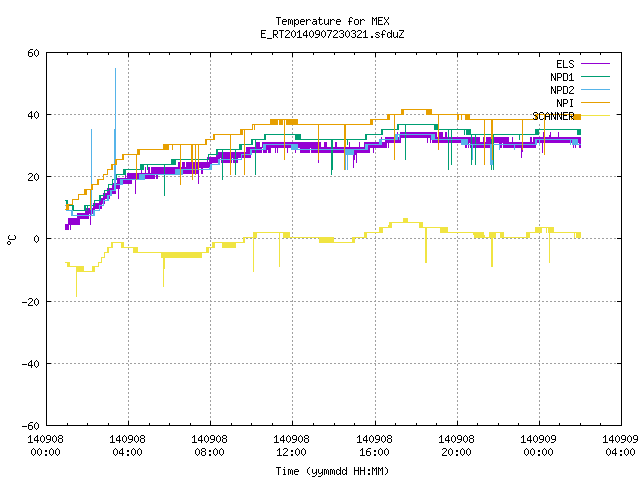640x480 pixels.
Task: Click the NPD1 legend label
Action: click(562, 77)
